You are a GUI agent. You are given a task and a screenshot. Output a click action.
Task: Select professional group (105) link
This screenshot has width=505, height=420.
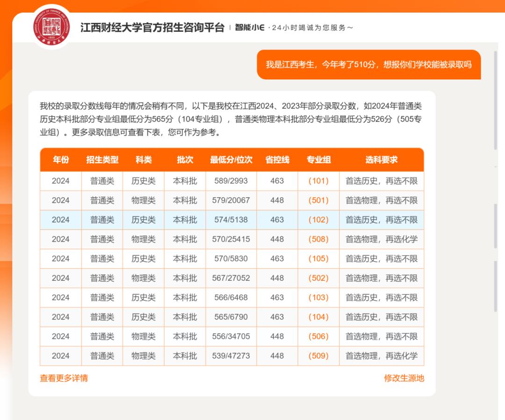[318, 258]
